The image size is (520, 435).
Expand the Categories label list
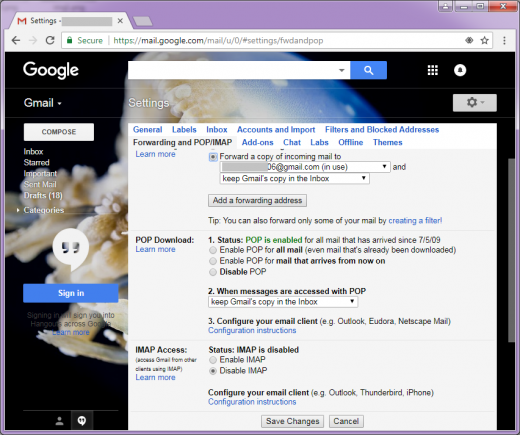click(x=18, y=210)
